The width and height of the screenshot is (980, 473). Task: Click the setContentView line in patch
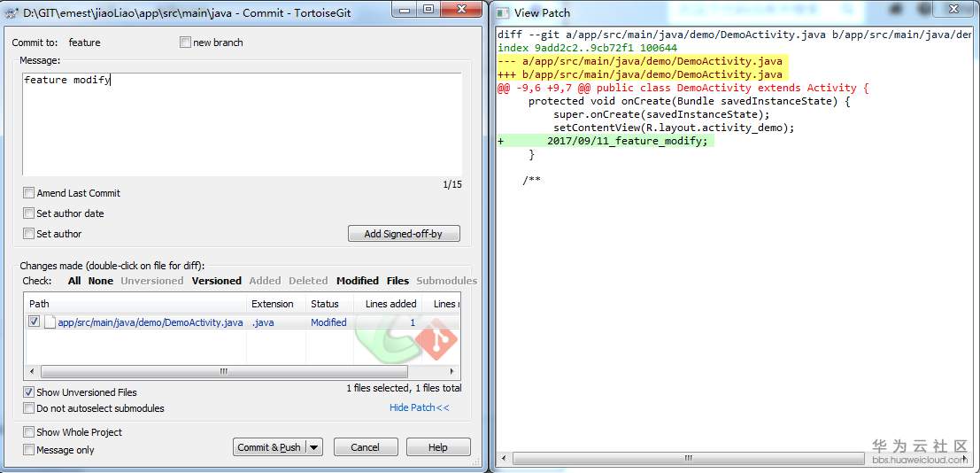coord(673,128)
